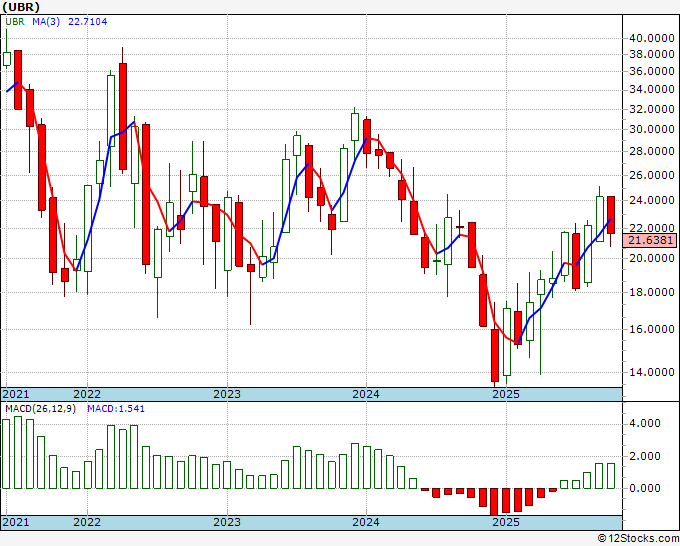Select the 24.0000 price axis label
Image resolution: width=680 pixels, height=546 pixels.
coord(652,201)
